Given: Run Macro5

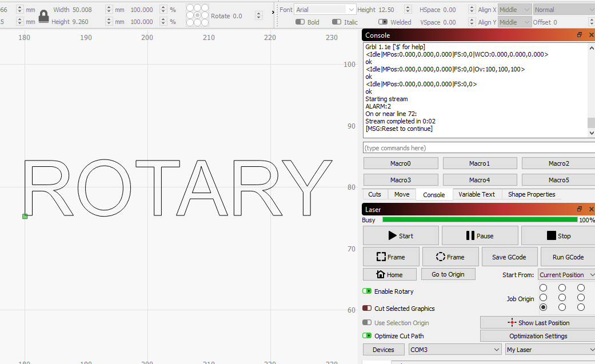Looking at the screenshot, I should pos(558,180).
